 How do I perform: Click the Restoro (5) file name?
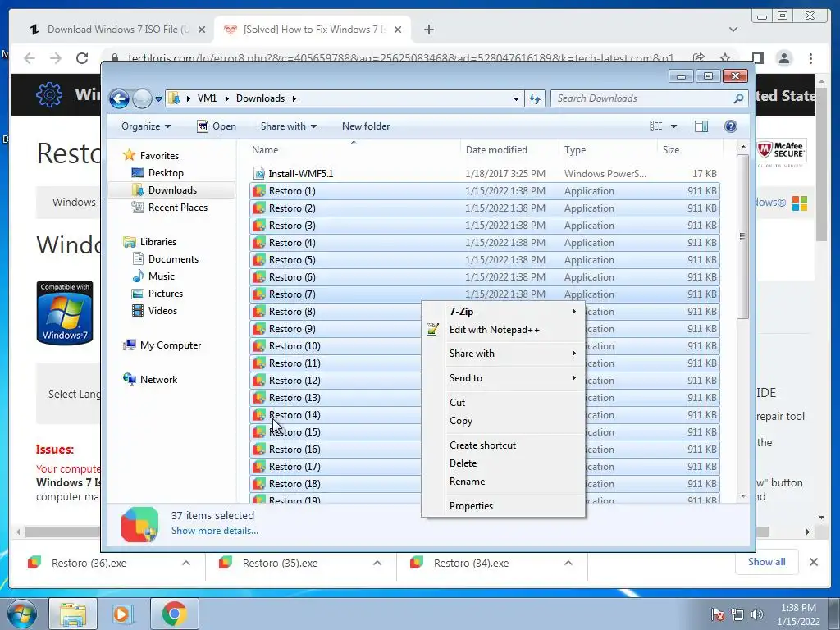coord(292,260)
